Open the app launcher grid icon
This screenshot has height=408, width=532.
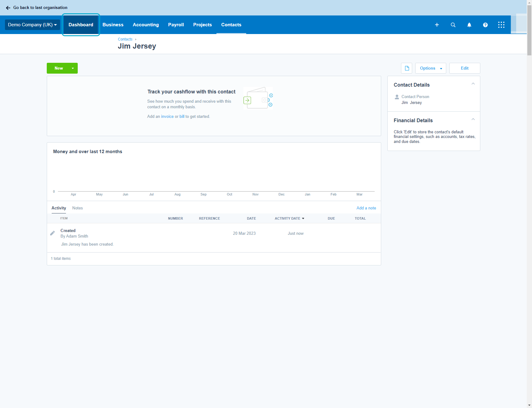[x=501, y=25]
